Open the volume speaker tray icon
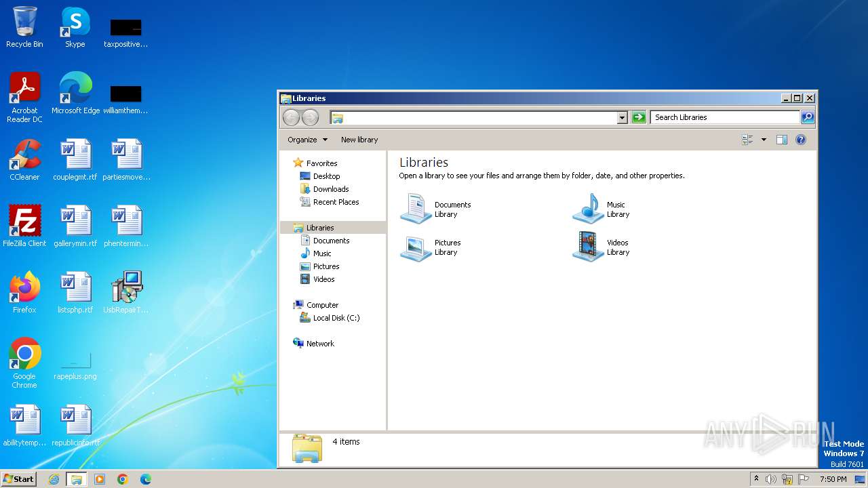This screenshot has width=868, height=488. coord(771,479)
